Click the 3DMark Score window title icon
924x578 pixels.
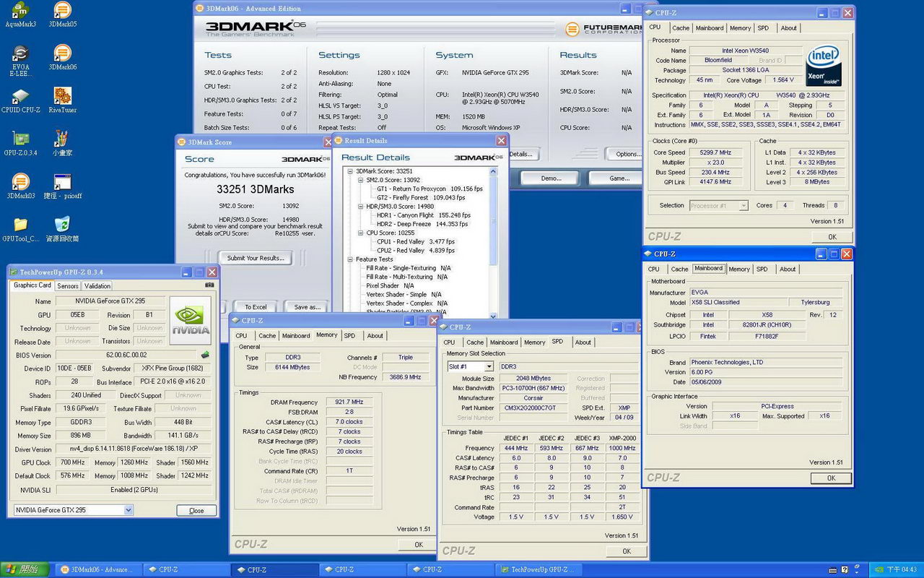tap(181, 142)
